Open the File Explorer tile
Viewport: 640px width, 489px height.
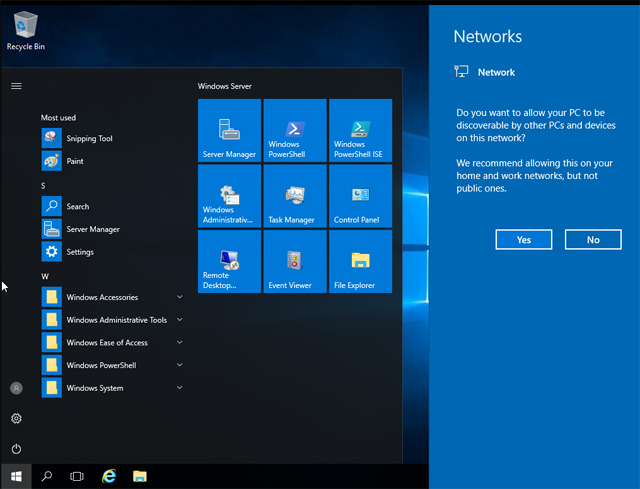(360, 261)
